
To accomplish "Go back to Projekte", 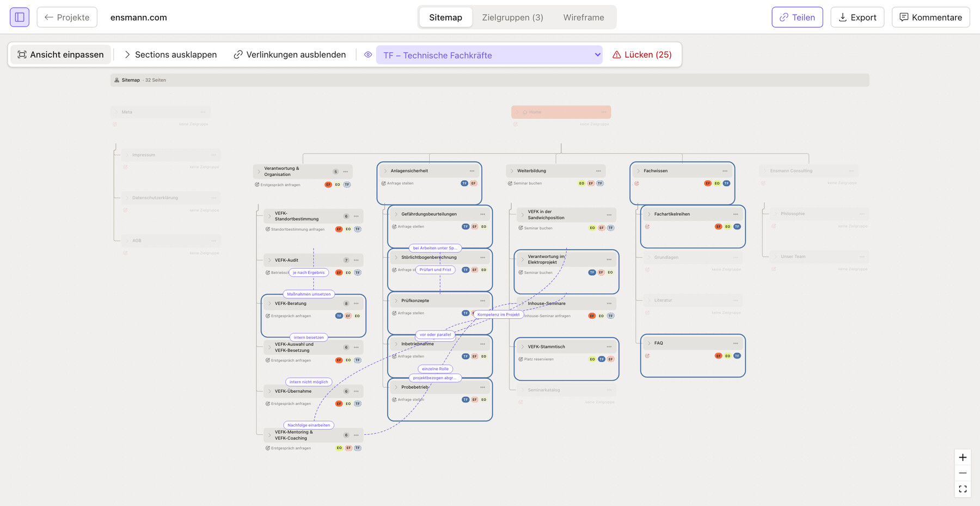I will click(x=67, y=17).
